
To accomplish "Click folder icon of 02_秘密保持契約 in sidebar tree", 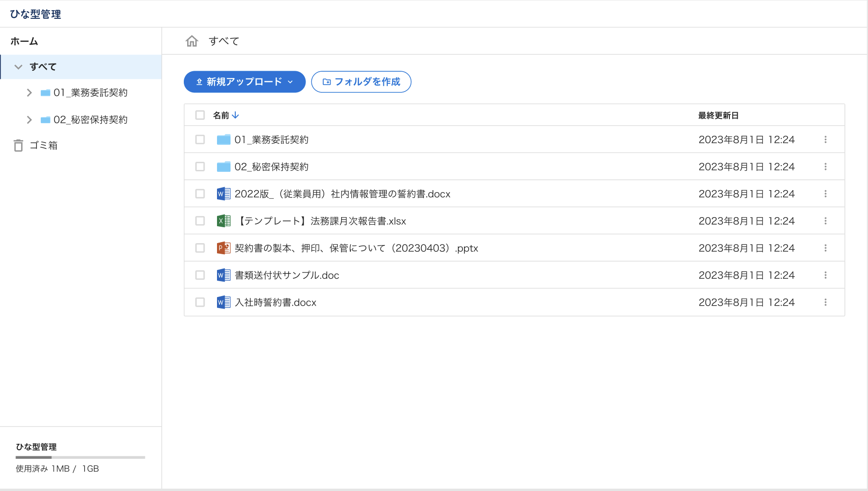I will (46, 120).
